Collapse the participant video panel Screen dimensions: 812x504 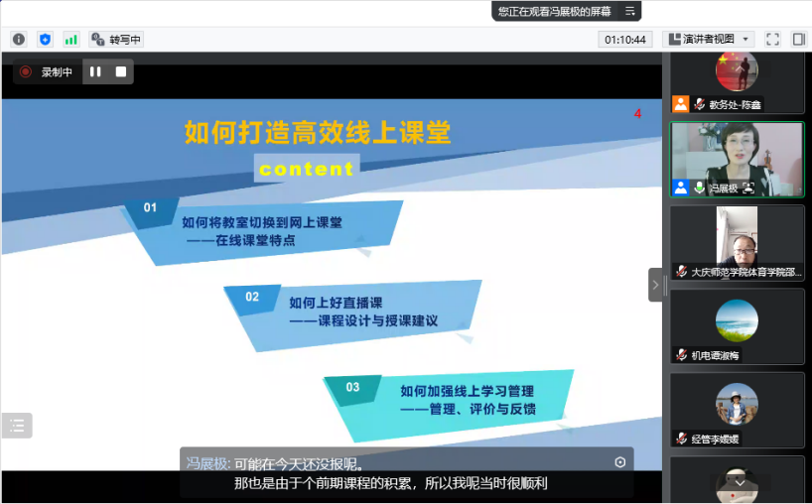pos(655,285)
